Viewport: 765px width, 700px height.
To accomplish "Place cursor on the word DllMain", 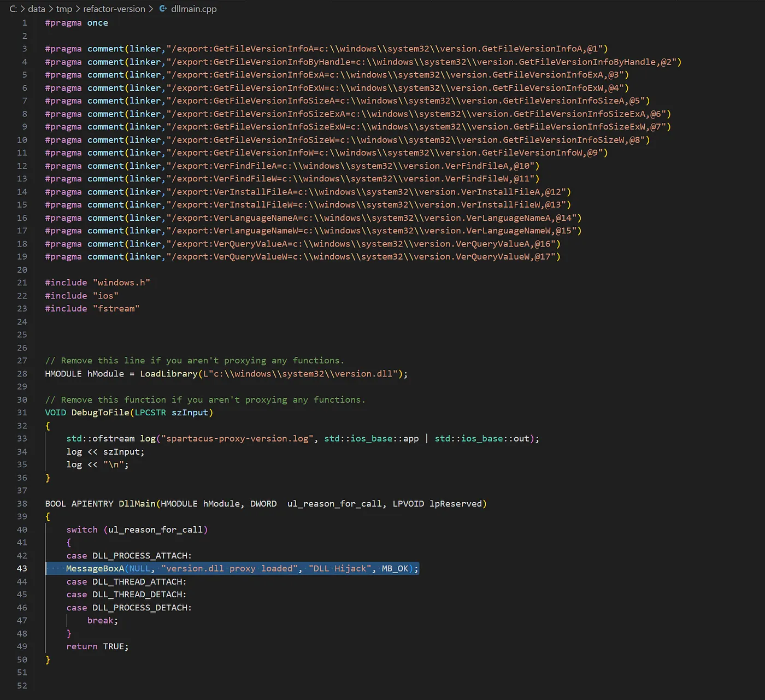I will pyautogui.click(x=137, y=503).
